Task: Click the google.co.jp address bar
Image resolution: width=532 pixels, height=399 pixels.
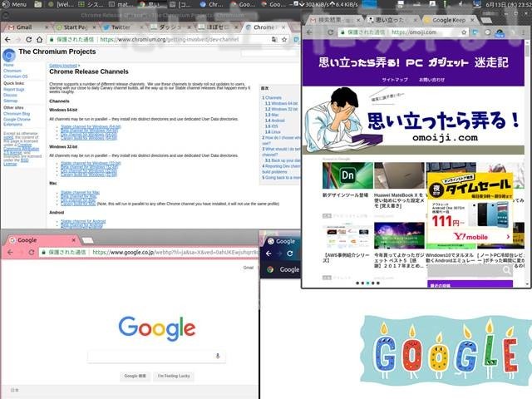Action: point(149,253)
